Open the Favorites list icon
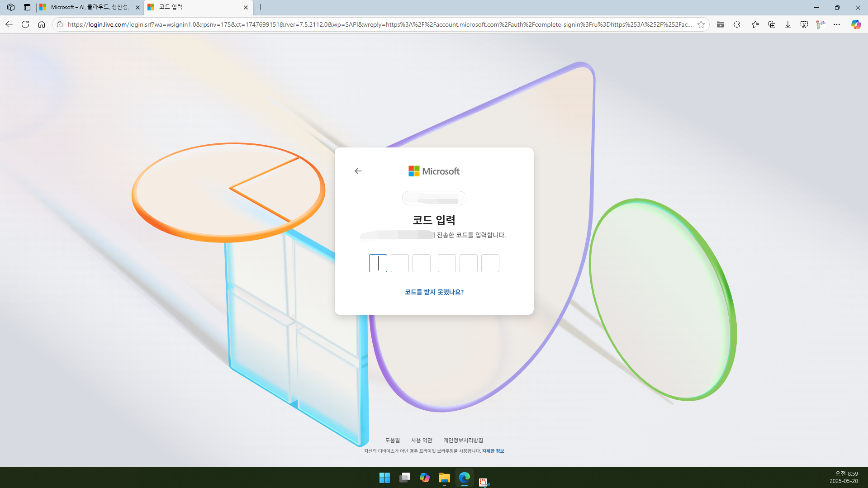868x488 pixels. pos(755,24)
